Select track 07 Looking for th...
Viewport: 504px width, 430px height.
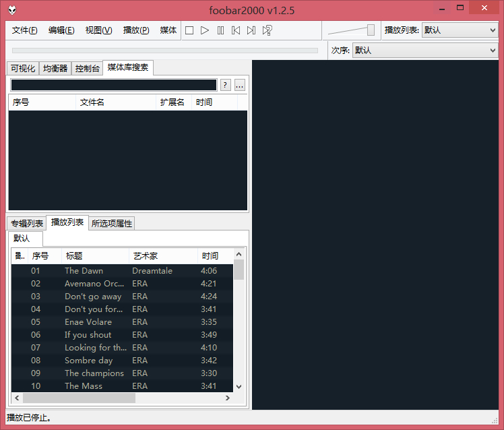122,348
